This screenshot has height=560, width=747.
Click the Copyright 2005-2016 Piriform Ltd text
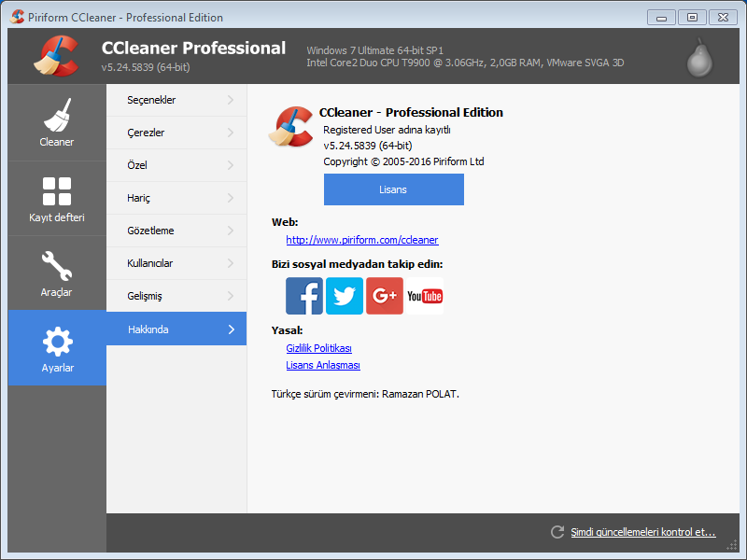click(403, 161)
